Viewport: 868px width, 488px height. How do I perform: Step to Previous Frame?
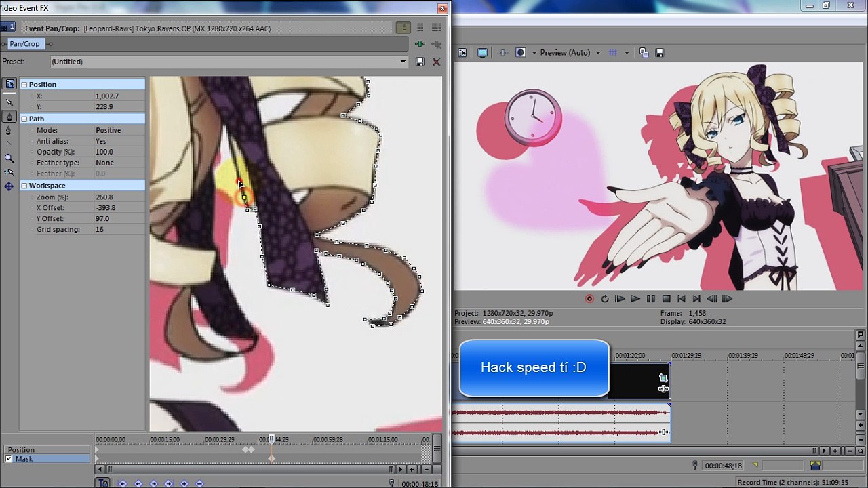click(712, 299)
